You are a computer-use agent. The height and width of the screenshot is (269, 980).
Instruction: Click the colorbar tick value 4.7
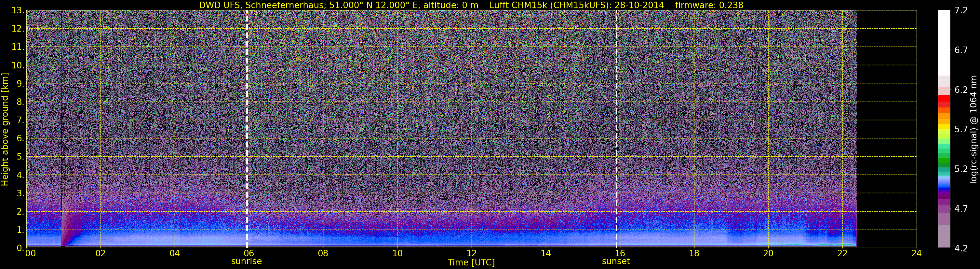[961, 208]
